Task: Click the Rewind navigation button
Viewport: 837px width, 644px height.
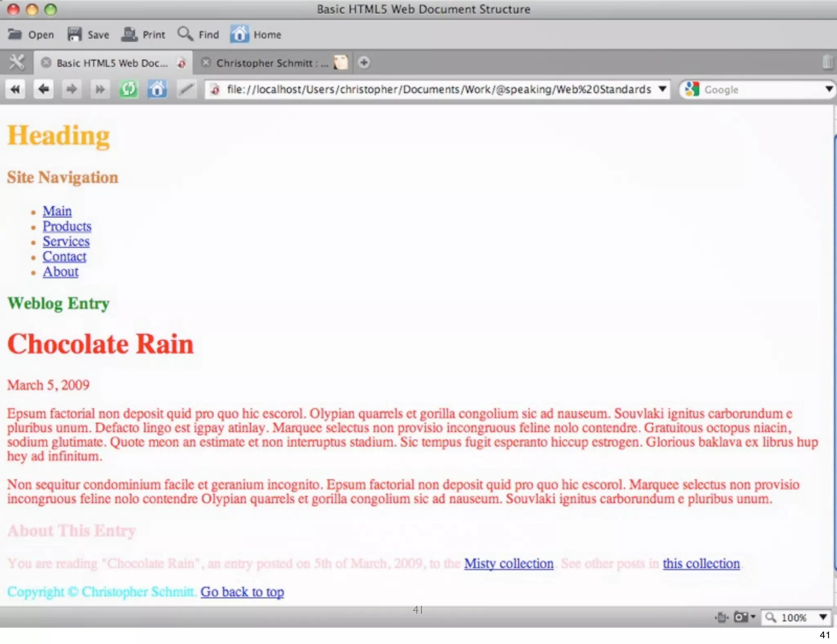Action: click(16, 89)
